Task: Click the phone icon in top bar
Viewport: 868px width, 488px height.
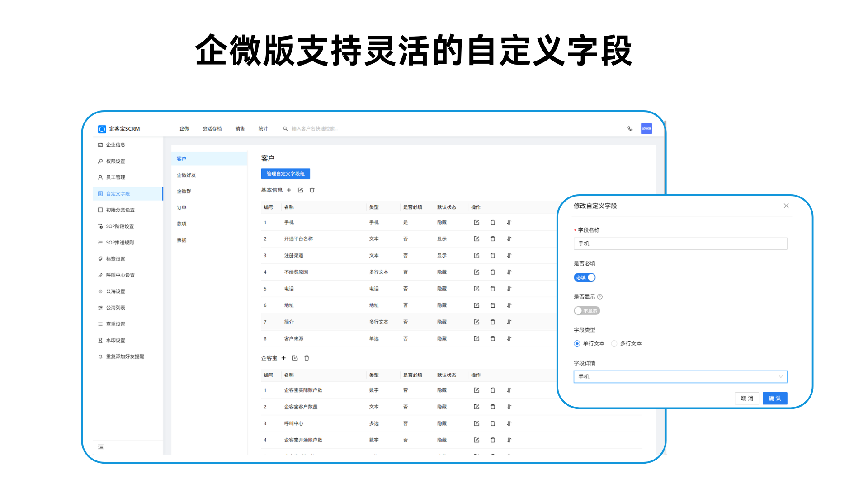Action: (x=630, y=129)
